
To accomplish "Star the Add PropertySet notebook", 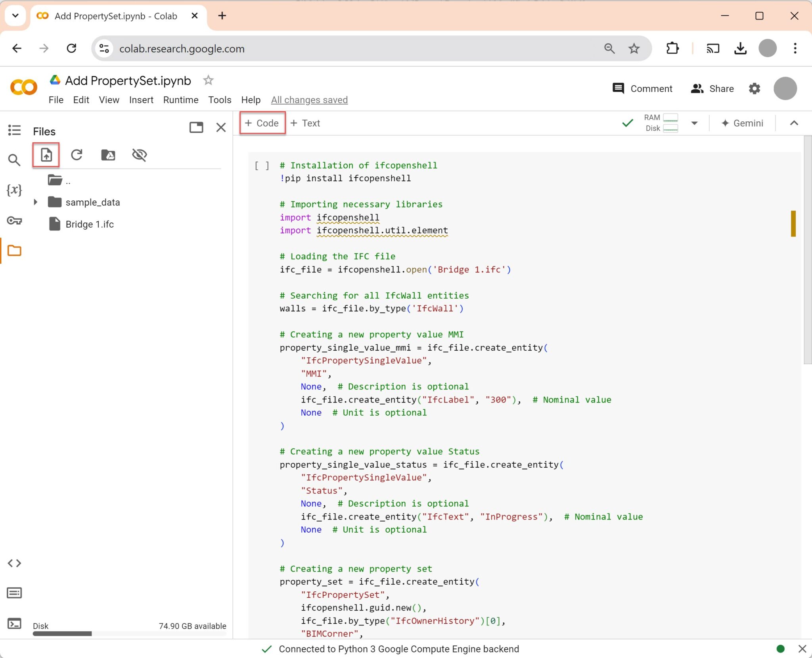I will point(208,80).
